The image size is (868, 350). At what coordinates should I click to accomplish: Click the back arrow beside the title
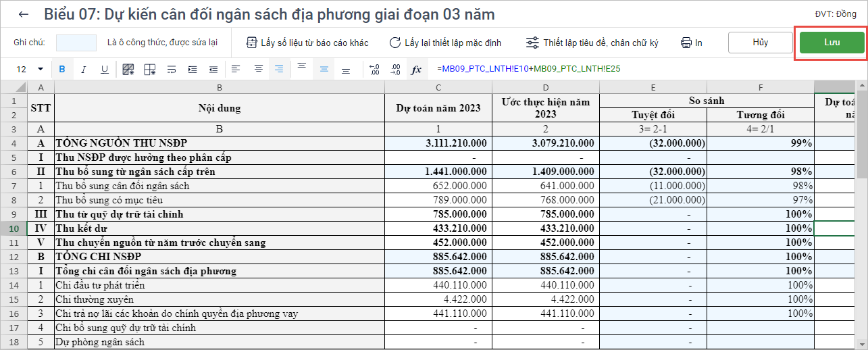pyautogui.click(x=24, y=14)
